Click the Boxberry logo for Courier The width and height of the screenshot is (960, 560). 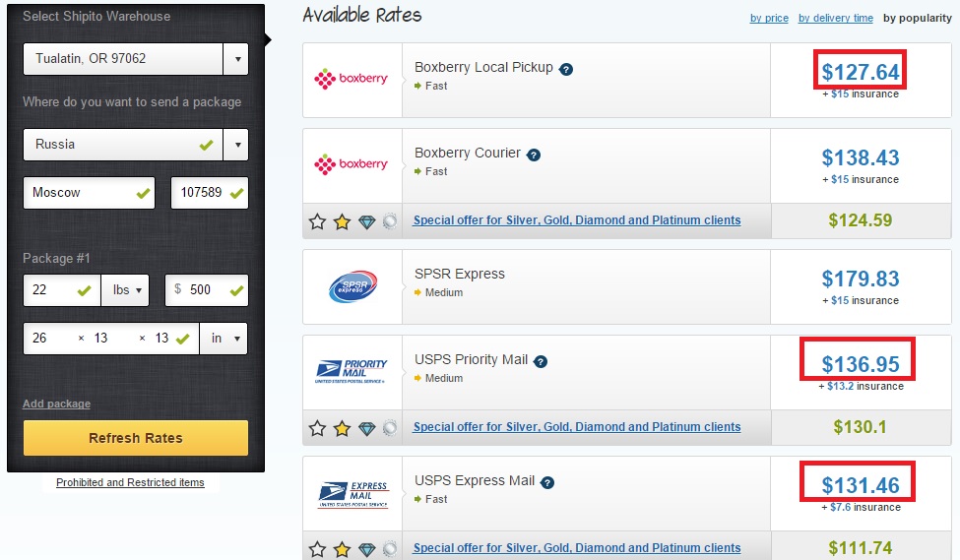(x=351, y=164)
